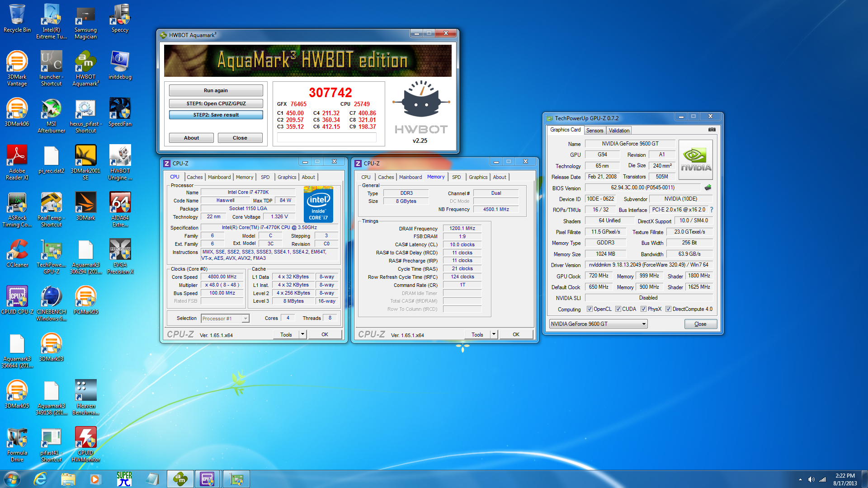This screenshot has height=488, width=868.
Task: Open Intel Extreme Tuning desktop icon
Action: pos(52,21)
